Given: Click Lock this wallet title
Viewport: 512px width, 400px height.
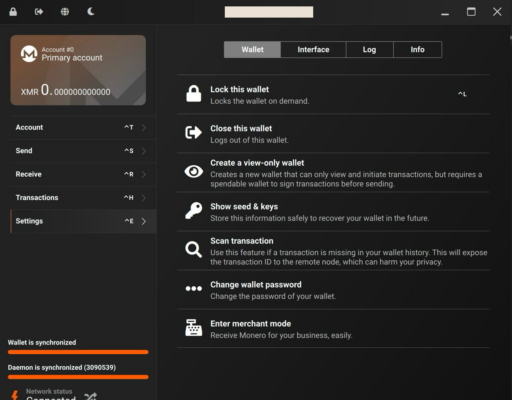Looking at the screenshot, I should [x=239, y=89].
